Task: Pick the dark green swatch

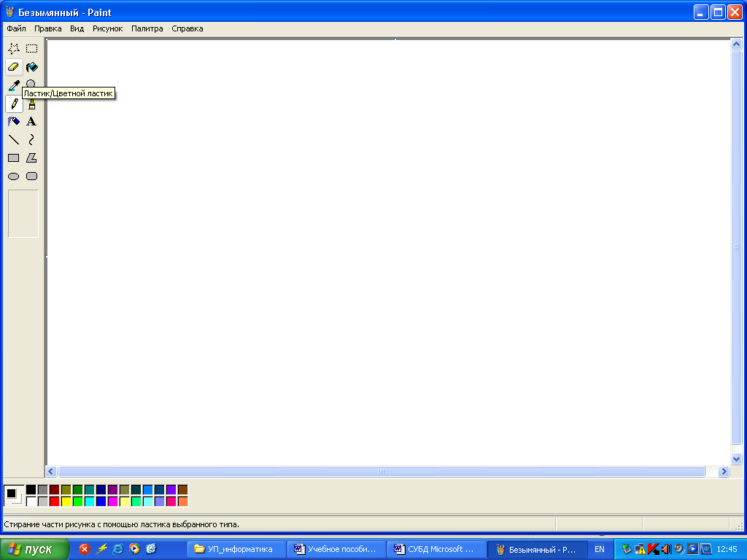Action: pyautogui.click(x=77, y=489)
